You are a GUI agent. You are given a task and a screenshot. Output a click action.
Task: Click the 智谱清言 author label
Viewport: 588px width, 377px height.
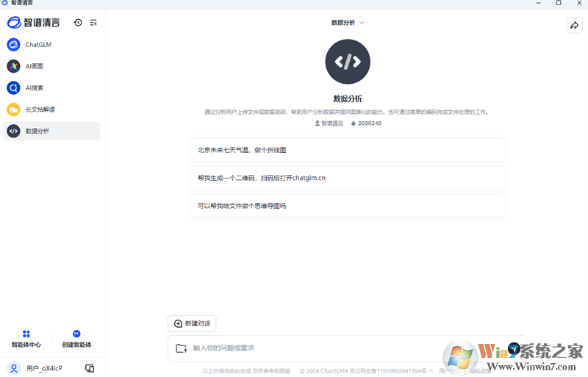click(x=329, y=123)
